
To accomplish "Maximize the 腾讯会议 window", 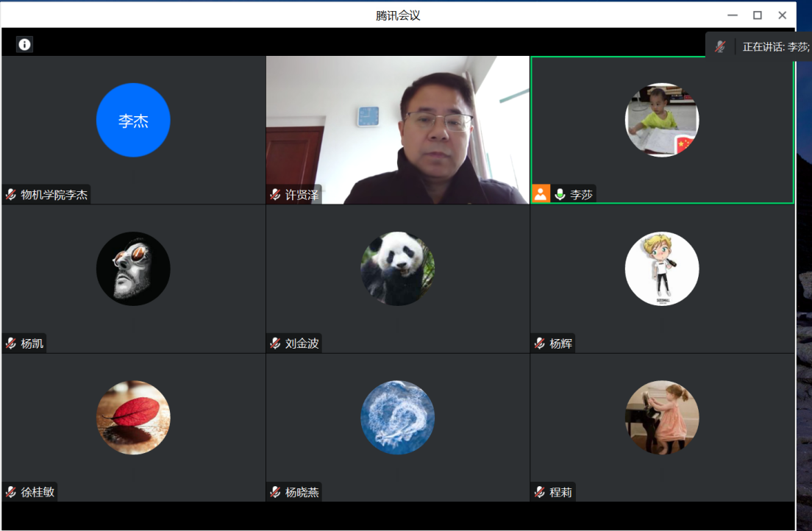I will [757, 15].
